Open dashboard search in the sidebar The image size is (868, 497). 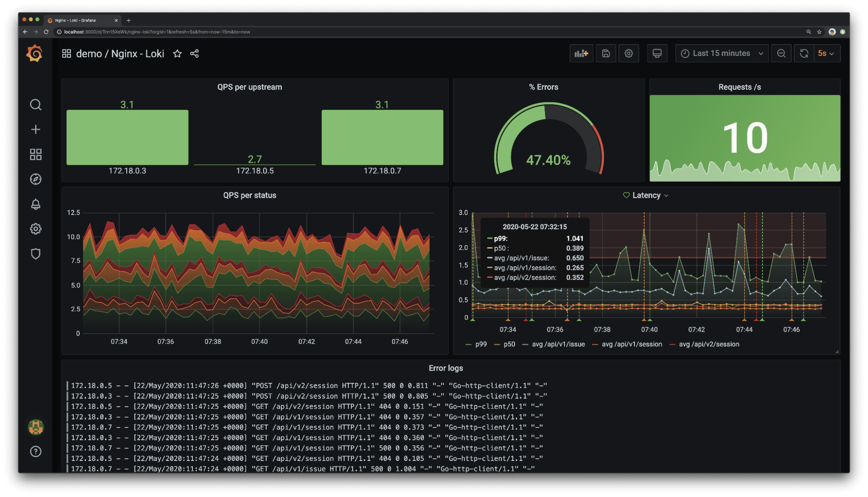coord(36,105)
